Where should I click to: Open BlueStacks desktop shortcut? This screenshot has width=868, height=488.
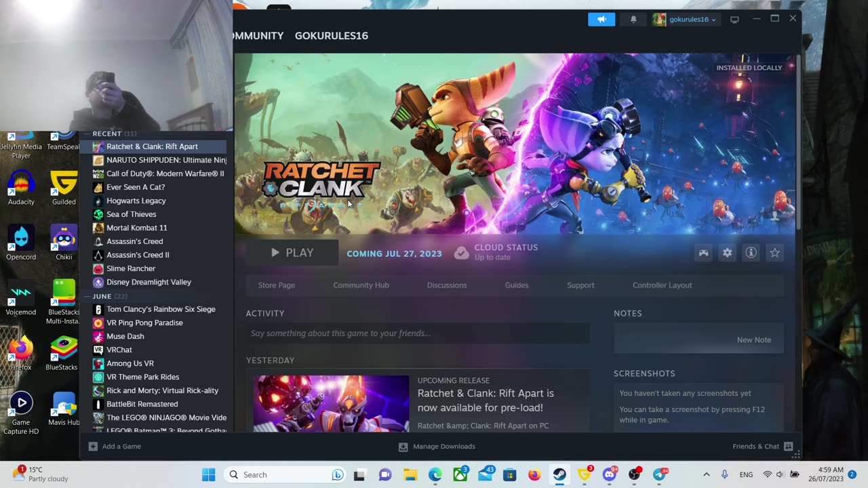click(64, 353)
